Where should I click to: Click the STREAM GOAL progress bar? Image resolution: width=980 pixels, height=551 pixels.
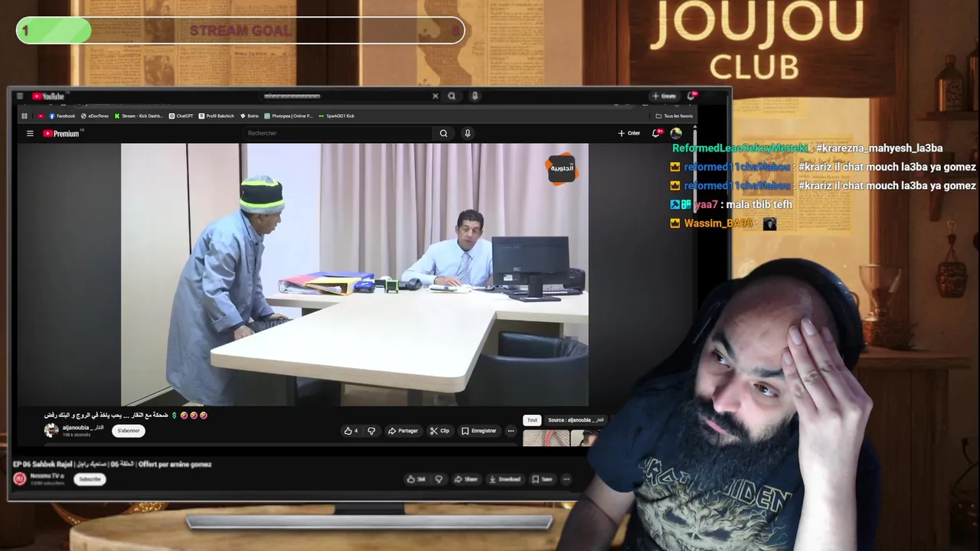240,31
